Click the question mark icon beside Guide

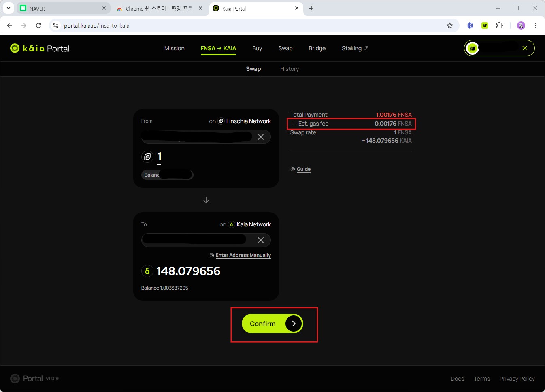click(x=293, y=169)
